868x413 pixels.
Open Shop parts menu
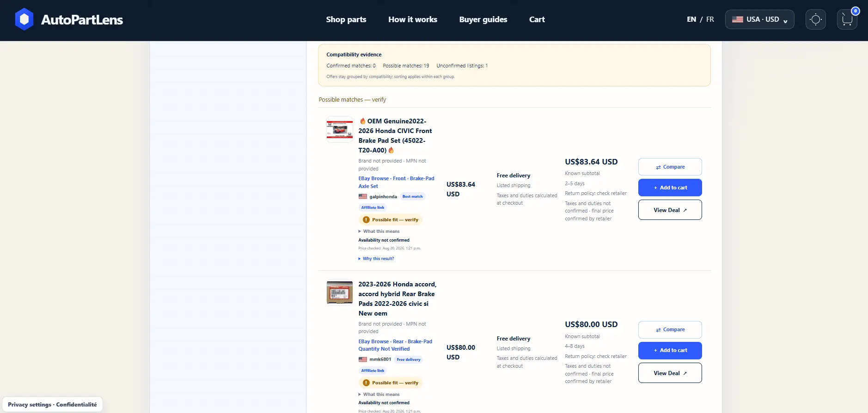pos(346,19)
